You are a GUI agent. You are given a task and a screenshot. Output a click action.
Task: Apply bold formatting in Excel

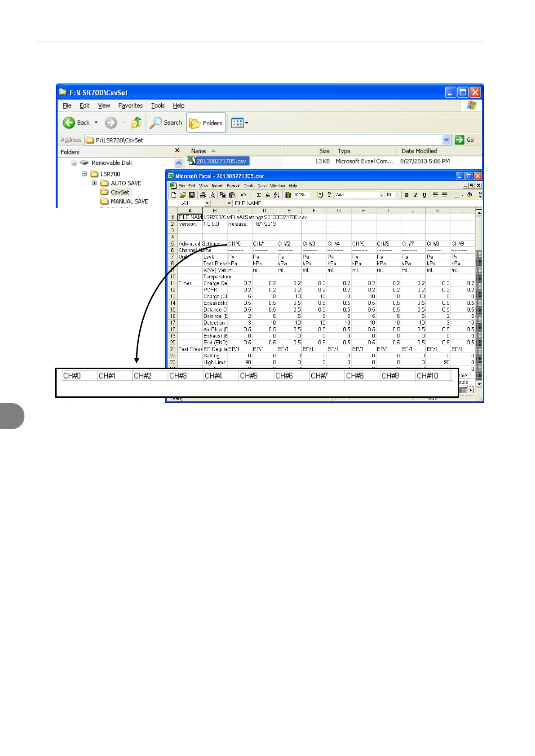coord(407,195)
